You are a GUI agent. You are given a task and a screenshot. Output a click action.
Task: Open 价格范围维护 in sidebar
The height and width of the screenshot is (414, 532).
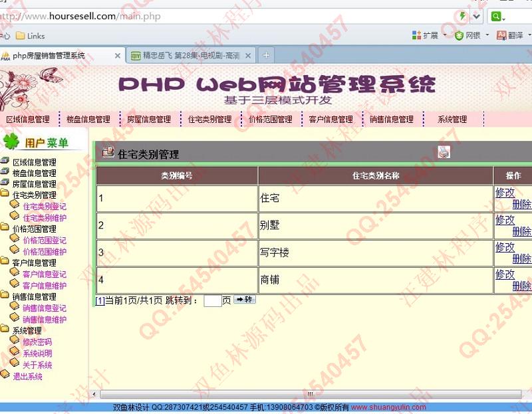pos(45,252)
